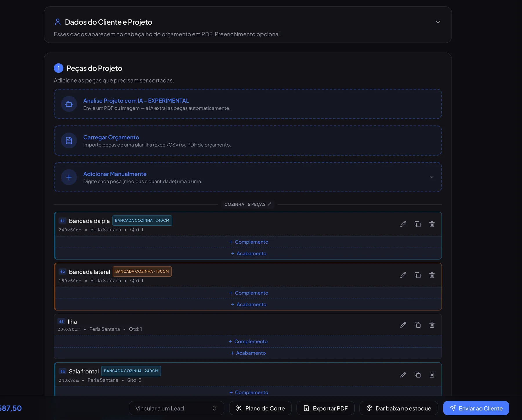Duplicate the Saia frontal piece
The height and width of the screenshot is (420, 522).
pos(418,375)
